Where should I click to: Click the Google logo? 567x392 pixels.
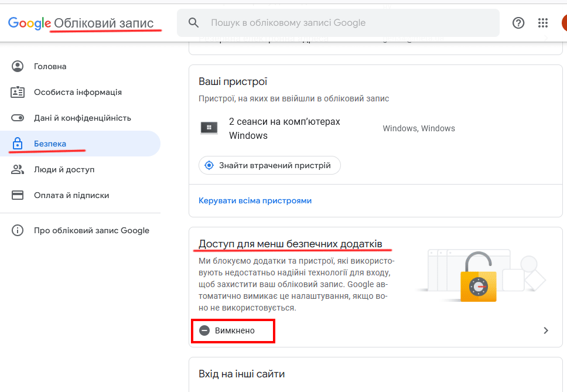point(29,23)
